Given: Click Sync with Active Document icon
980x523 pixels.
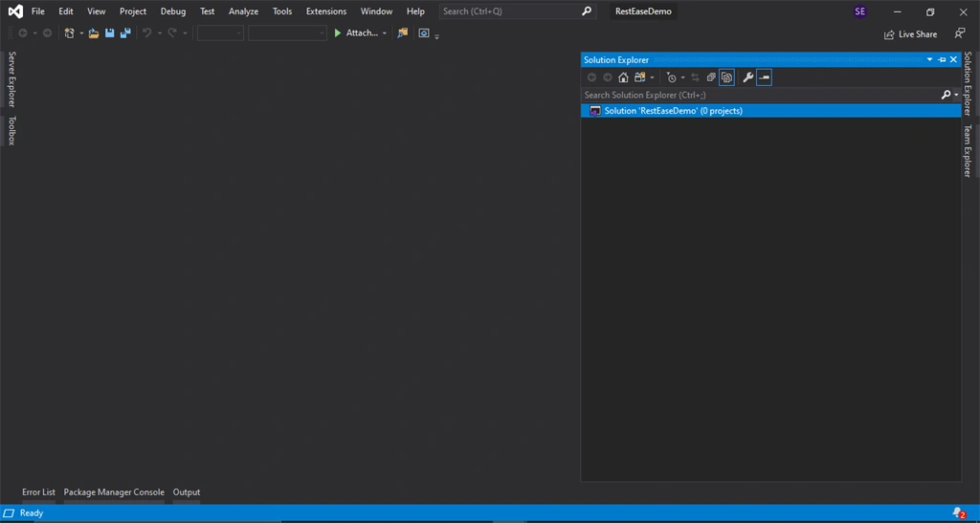Looking at the screenshot, I should pos(695,77).
